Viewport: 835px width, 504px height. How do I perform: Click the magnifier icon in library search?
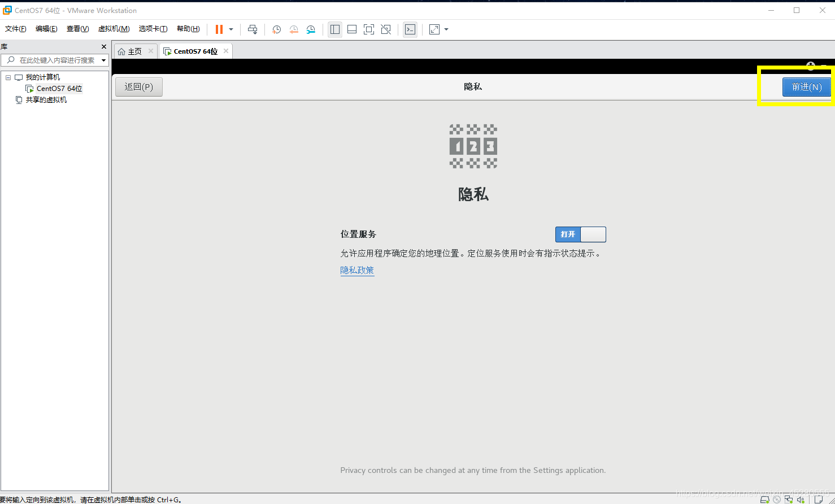[x=10, y=60]
